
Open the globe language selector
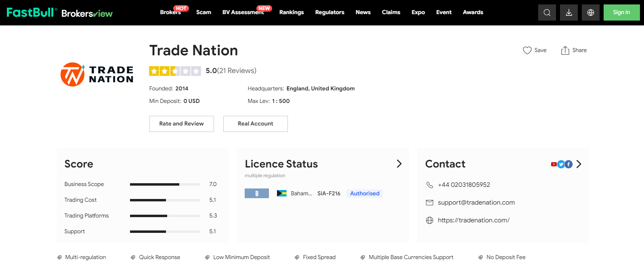click(590, 13)
